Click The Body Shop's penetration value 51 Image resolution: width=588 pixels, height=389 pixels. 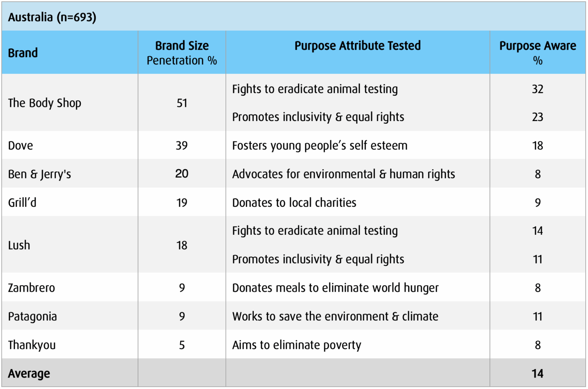(182, 103)
